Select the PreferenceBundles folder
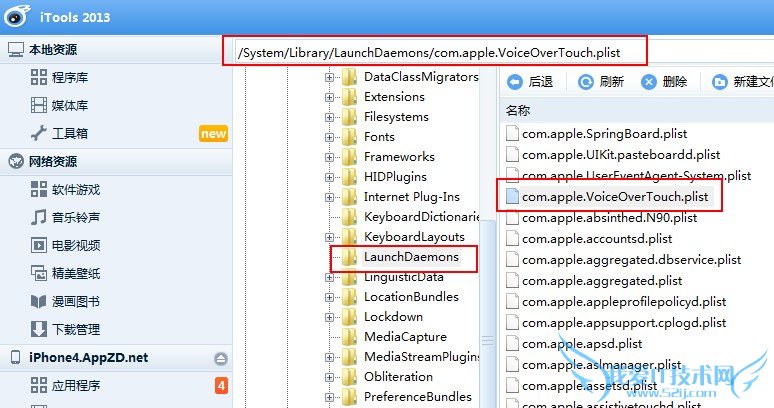Image resolution: width=774 pixels, height=408 pixels. 418,396
